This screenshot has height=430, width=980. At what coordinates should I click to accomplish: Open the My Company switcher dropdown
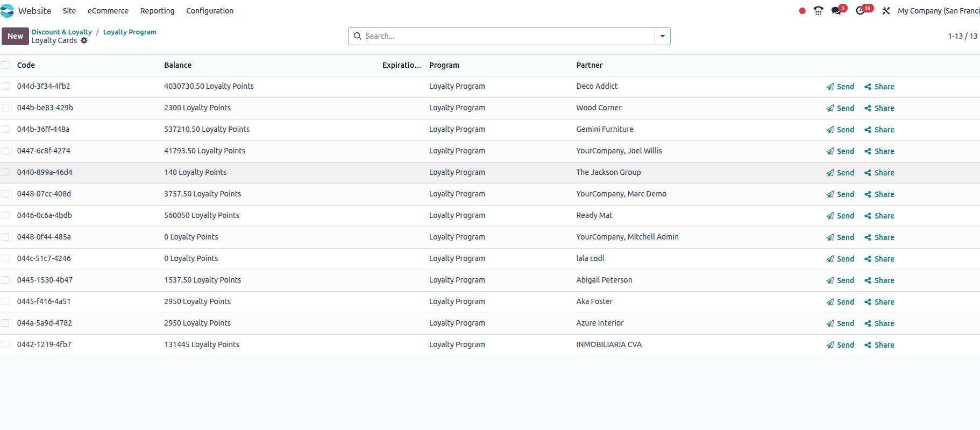tap(938, 11)
